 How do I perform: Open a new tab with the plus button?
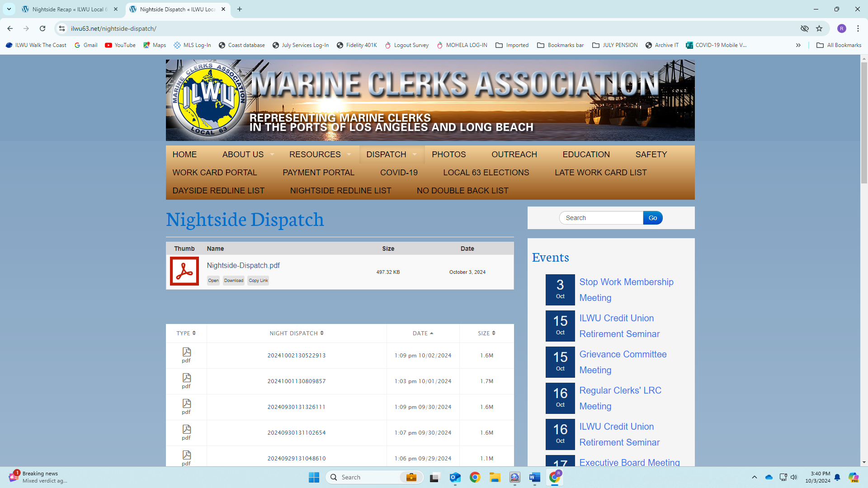[240, 9]
